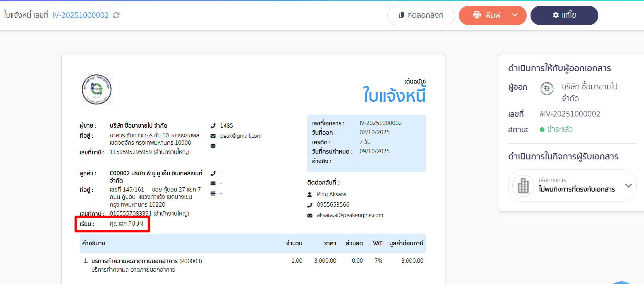Viewport: 644px width, 284px height.
Task: Click the tax ID 1159595295959
Action: click(131, 152)
